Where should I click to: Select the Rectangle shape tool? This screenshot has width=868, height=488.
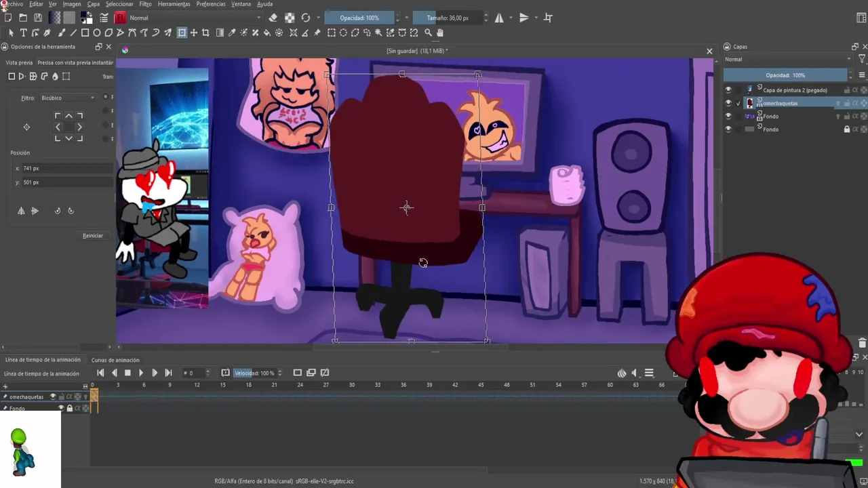85,33
